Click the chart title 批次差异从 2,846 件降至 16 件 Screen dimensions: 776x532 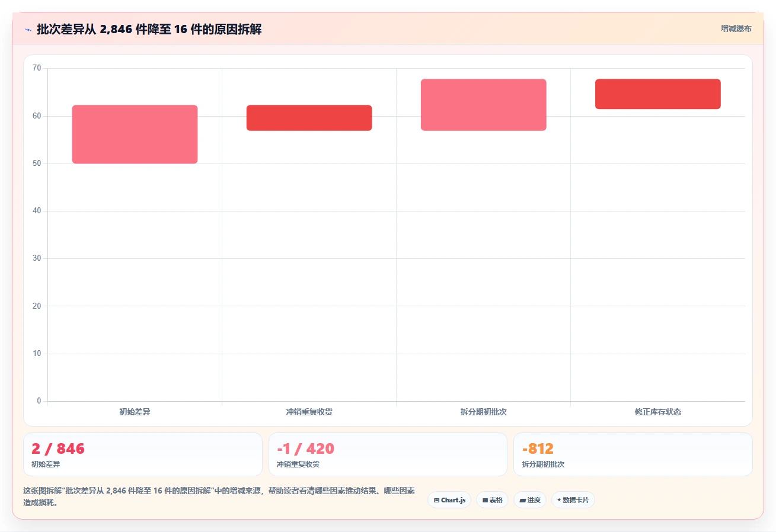click(x=149, y=30)
